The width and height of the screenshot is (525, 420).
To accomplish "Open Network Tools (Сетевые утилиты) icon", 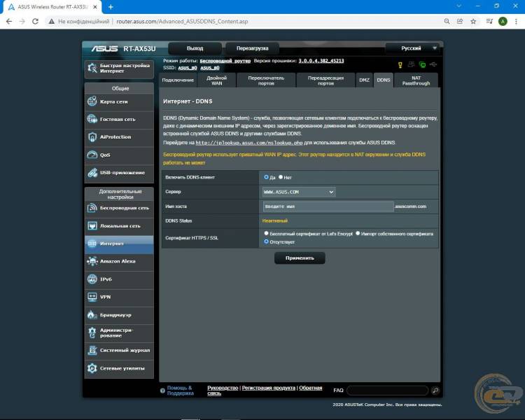I will [x=92, y=368].
